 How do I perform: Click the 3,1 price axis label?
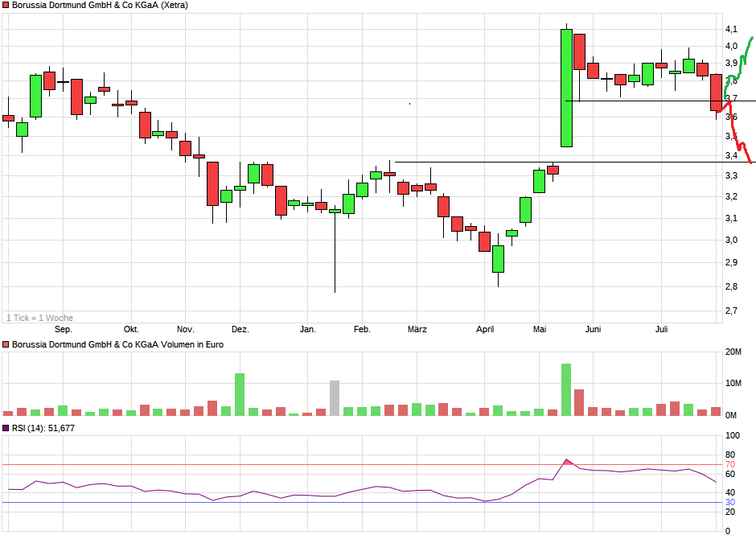[x=731, y=218]
